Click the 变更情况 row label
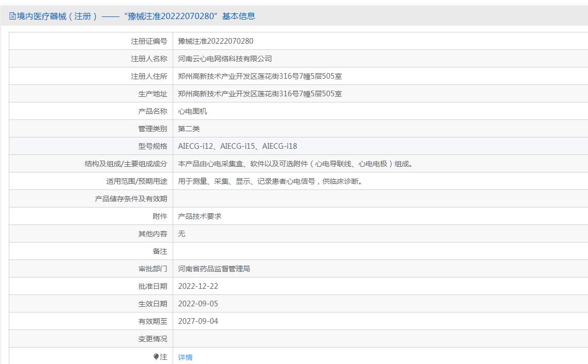 coord(153,339)
